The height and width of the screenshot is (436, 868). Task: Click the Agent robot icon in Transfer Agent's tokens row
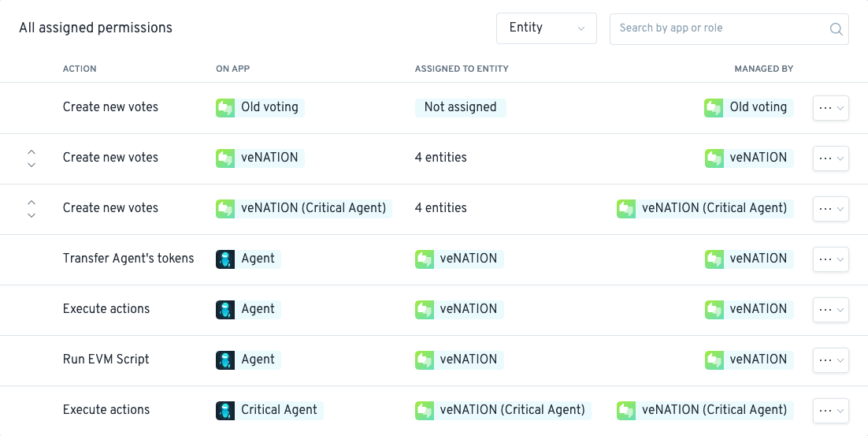pos(225,259)
